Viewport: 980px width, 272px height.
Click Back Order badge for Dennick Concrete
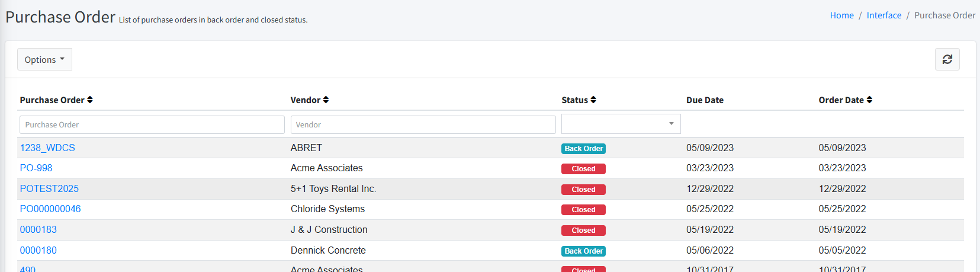point(583,251)
